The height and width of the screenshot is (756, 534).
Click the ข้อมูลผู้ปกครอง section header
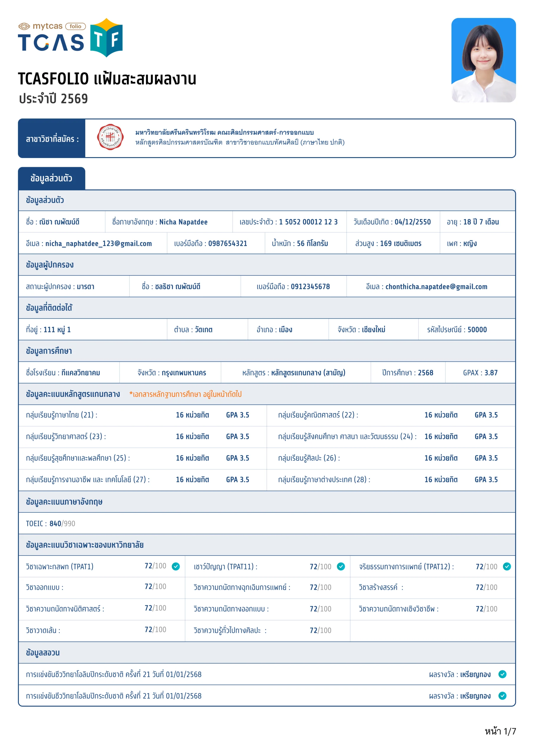[x=50, y=265]
